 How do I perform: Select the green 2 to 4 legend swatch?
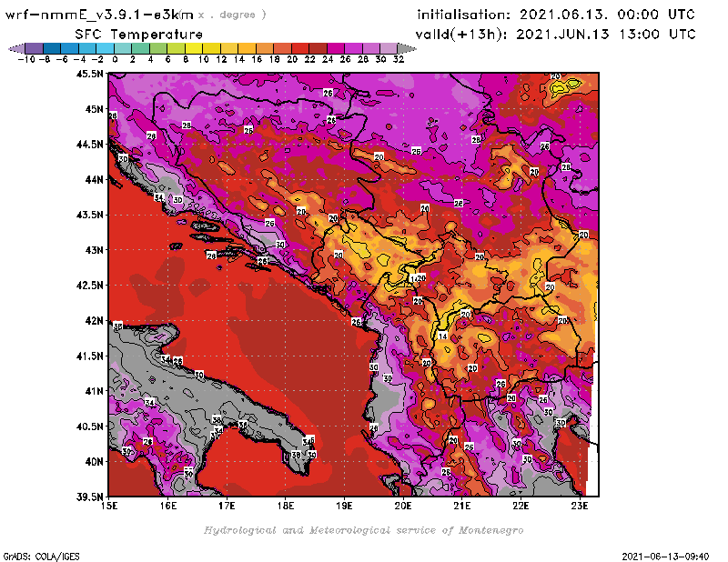(141, 49)
